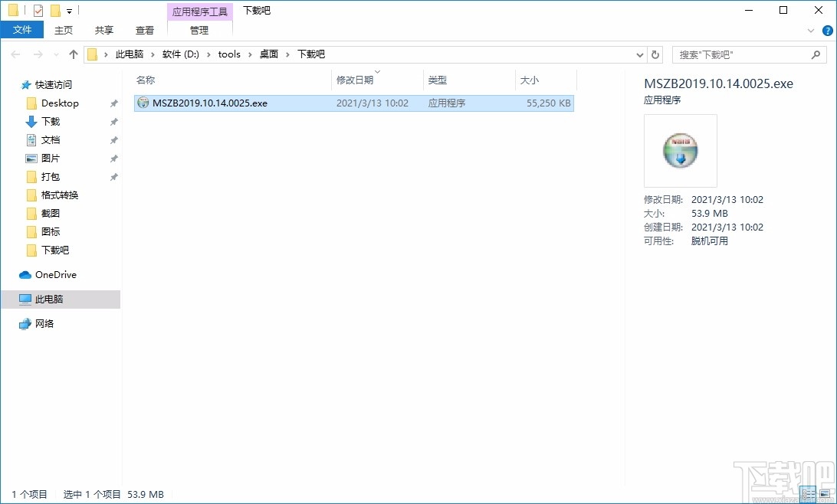837x504 pixels.
Task: Click the back navigation arrow
Action: coord(15,54)
